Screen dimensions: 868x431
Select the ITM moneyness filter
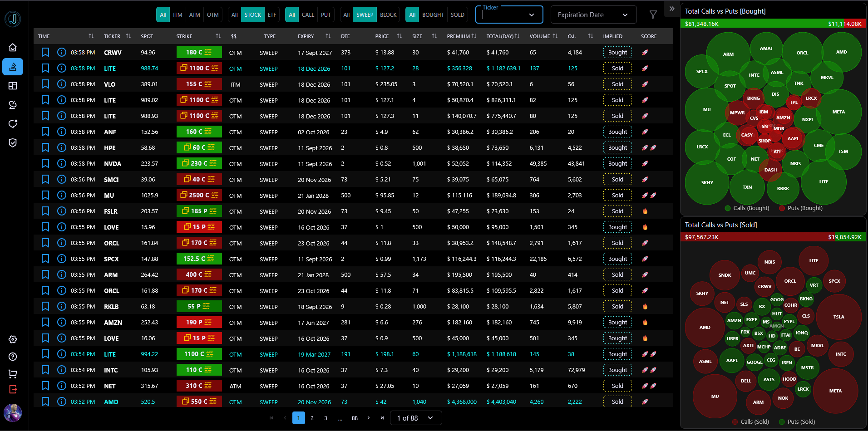click(178, 15)
